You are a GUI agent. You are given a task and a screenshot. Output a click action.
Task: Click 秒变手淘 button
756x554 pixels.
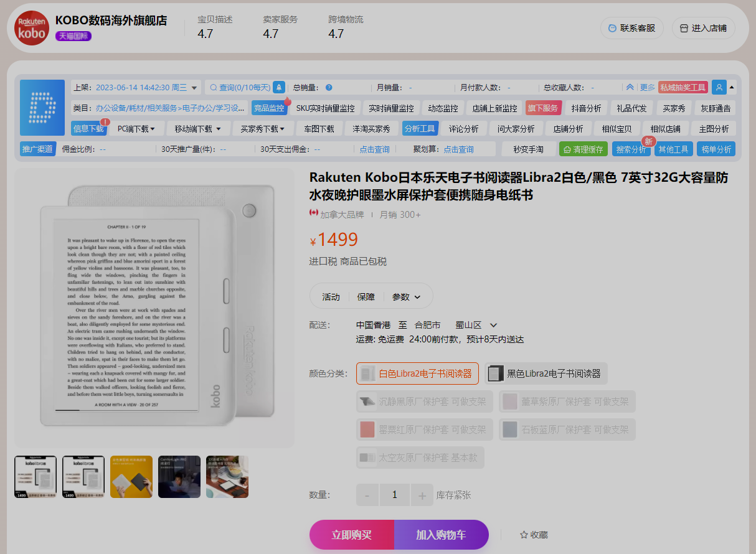(x=528, y=149)
